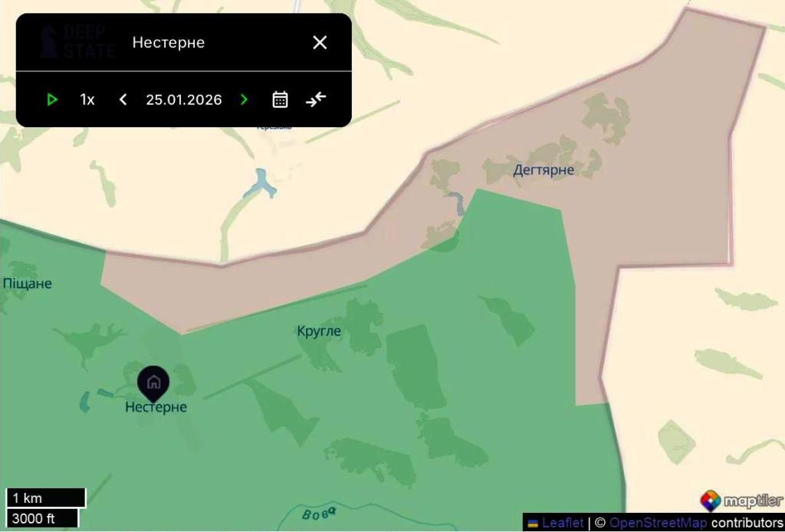Click the Піщане village label

[x=27, y=284]
